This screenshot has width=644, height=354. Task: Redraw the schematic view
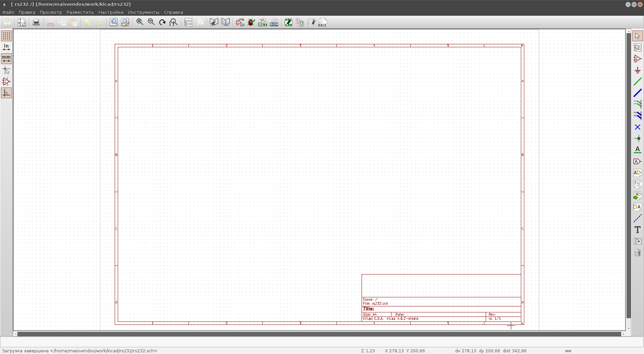162,22
